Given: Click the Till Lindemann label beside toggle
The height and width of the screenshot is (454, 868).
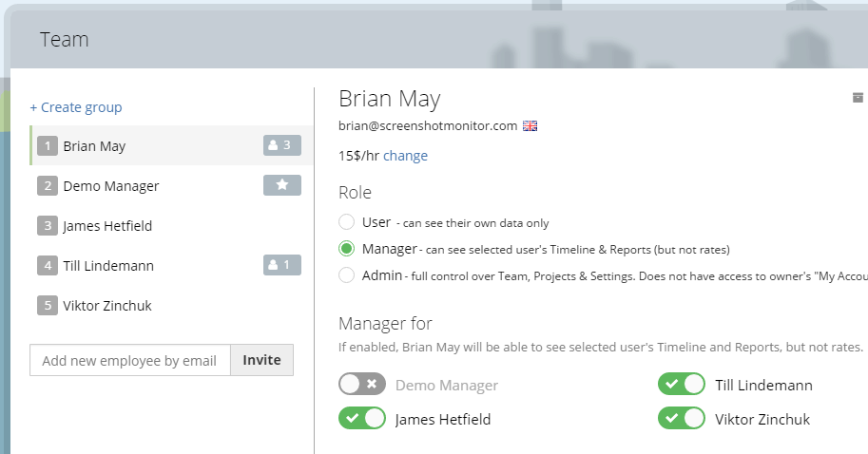Looking at the screenshot, I should pyautogui.click(x=764, y=386).
